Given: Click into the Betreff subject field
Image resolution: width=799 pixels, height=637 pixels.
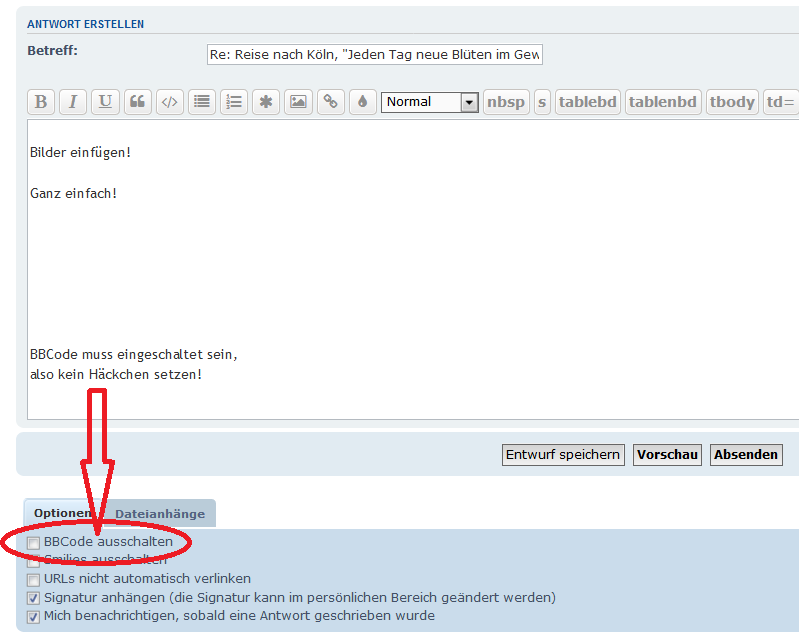Looking at the screenshot, I should point(374,55).
